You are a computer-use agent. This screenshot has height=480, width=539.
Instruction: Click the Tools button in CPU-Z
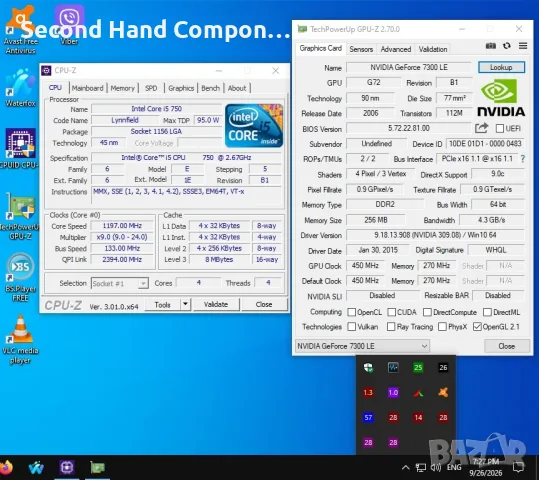(163, 304)
